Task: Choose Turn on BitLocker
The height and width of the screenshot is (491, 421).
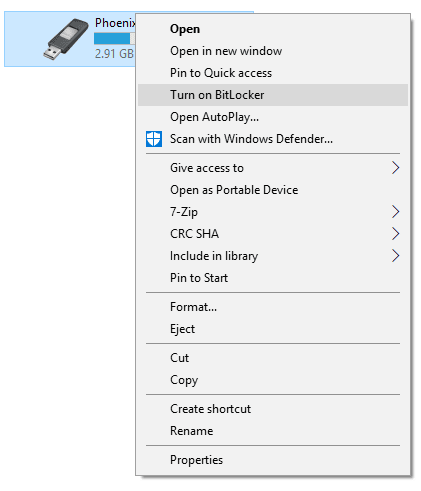Action: pos(273,95)
